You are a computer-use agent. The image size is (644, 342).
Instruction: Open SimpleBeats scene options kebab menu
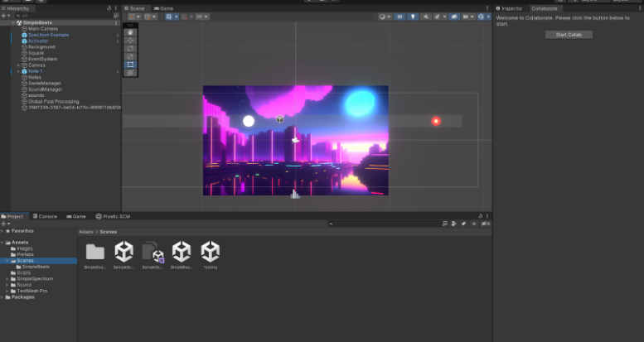tap(116, 22)
